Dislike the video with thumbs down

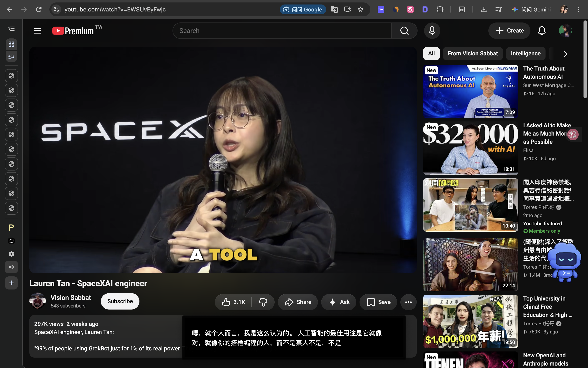[263, 302]
